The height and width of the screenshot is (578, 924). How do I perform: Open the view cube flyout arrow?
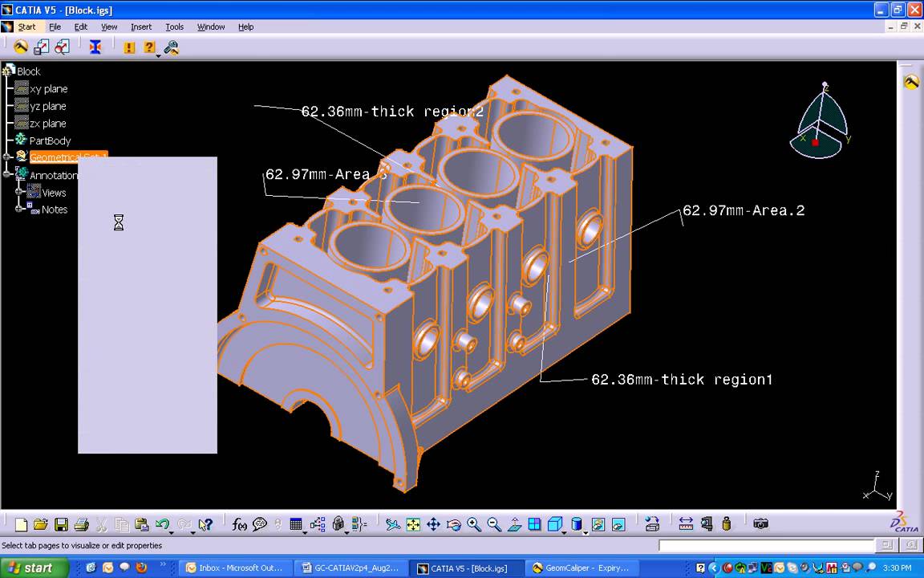pyautogui.click(x=564, y=532)
